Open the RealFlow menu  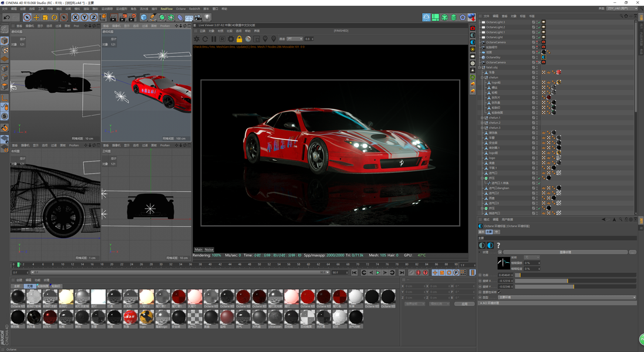167,9
